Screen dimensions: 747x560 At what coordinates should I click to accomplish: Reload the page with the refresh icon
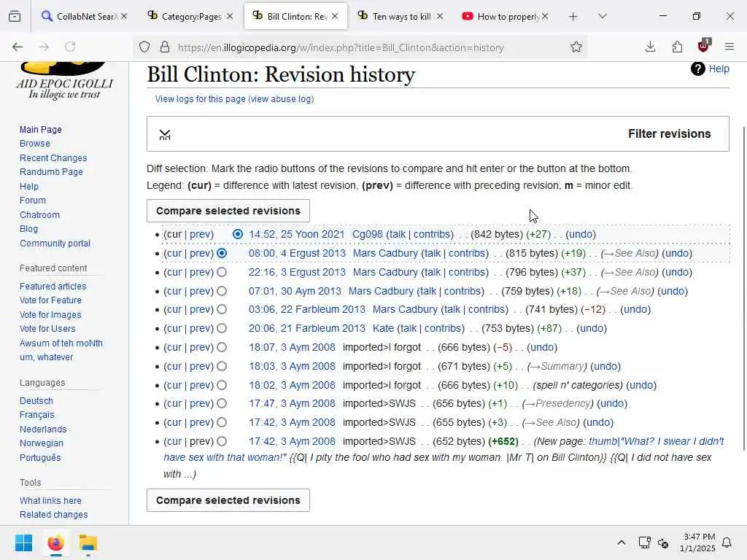pos(70,47)
